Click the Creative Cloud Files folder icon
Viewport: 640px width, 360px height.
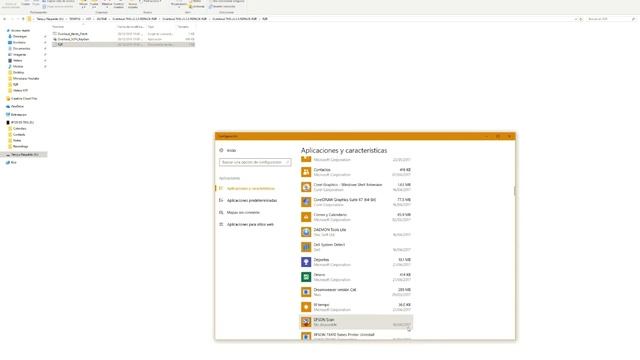point(8,98)
